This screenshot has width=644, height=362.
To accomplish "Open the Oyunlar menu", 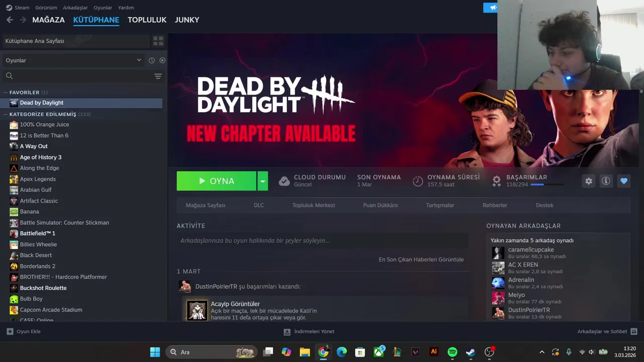I will point(103,8).
